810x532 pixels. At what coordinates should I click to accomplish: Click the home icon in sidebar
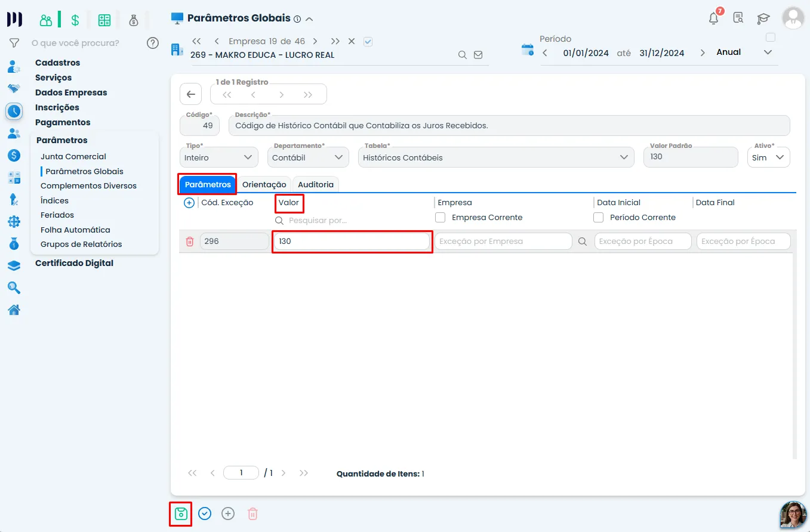coord(14,310)
